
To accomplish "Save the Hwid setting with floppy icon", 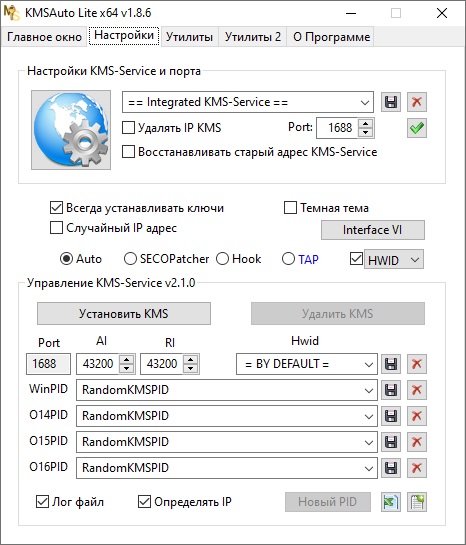I will coord(391,364).
